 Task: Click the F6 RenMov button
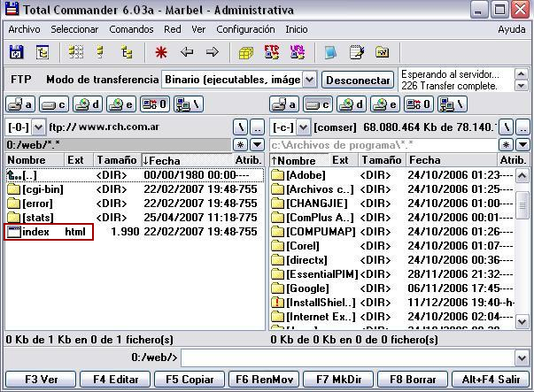[x=264, y=379]
